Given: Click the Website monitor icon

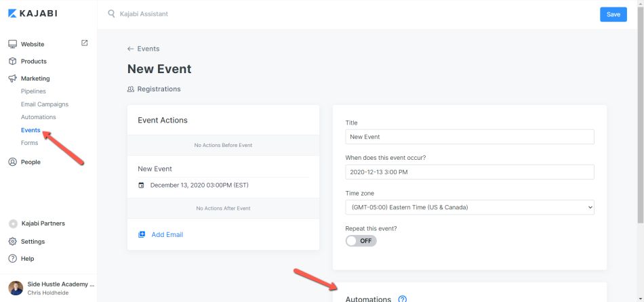Looking at the screenshot, I should (x=13, y=44).
